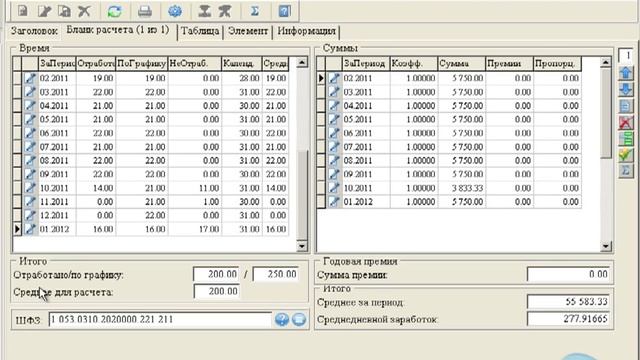Switch to the Заголовок tab
Image resolution: width=640 pixels, height=360 pixels.
pos(34,31)
